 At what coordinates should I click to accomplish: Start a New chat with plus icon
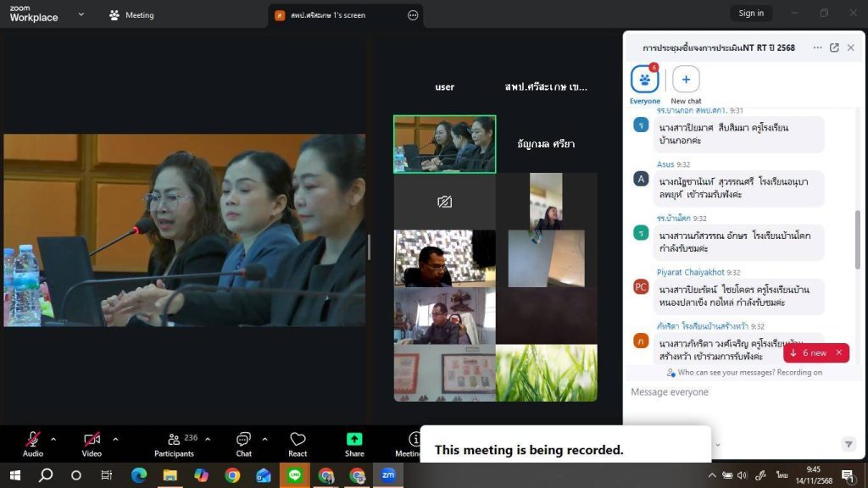tap(686, 80)
